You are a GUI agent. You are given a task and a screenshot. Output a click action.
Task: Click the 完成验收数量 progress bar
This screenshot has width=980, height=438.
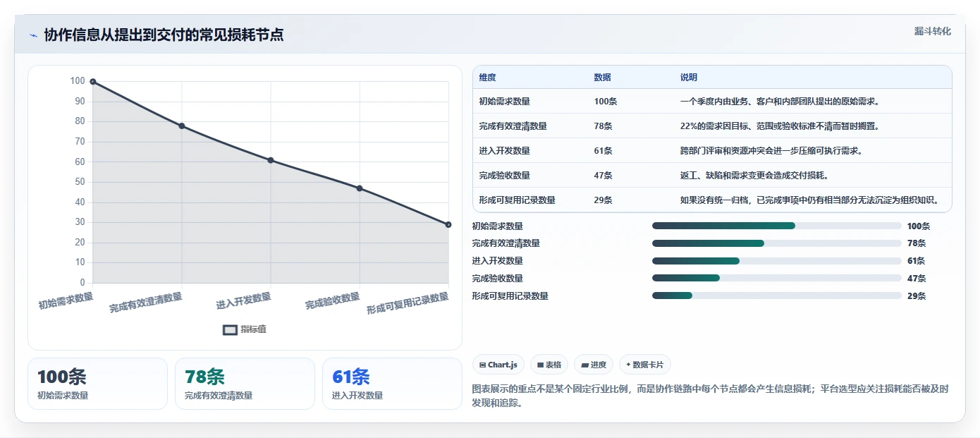(776, 279)
